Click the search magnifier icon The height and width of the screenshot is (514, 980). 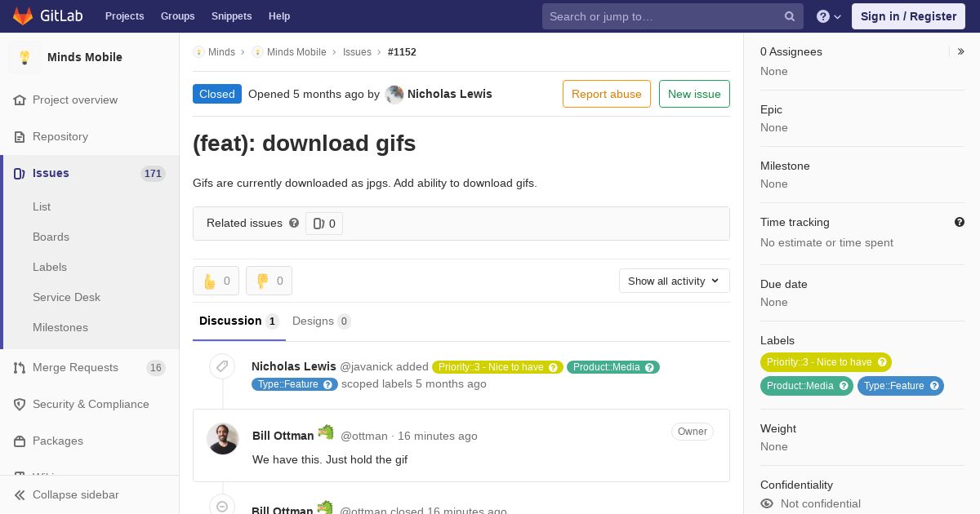click(790, 16)
